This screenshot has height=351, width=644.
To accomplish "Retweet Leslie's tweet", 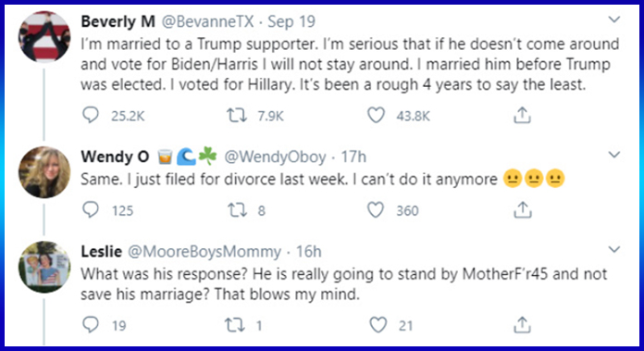I will (x=235, y=325).
